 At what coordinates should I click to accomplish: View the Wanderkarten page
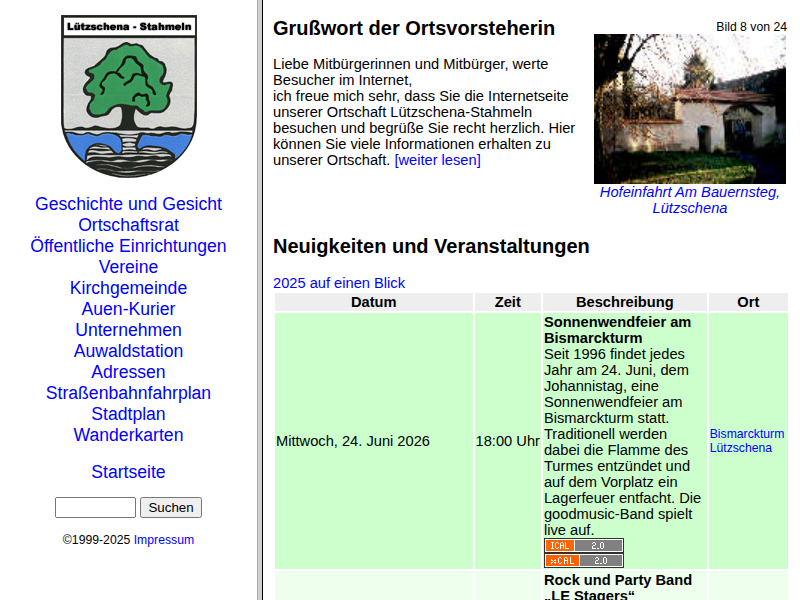tap(129, 435)
